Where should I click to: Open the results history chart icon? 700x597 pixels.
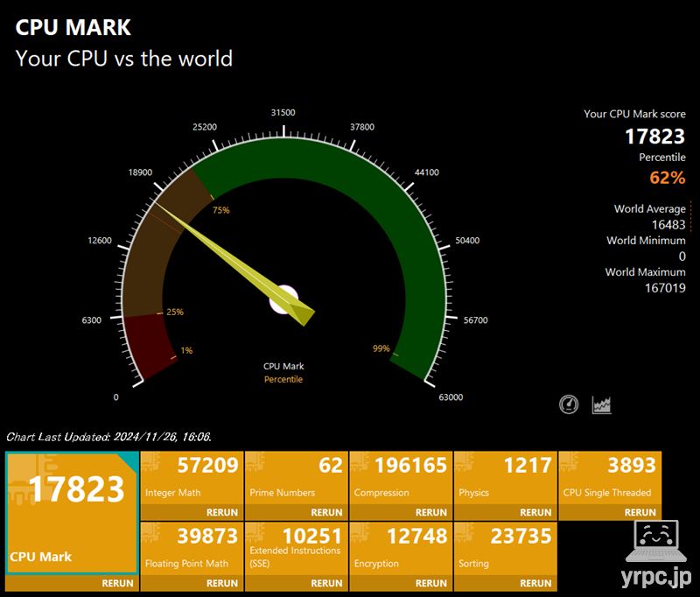point(601,404)
